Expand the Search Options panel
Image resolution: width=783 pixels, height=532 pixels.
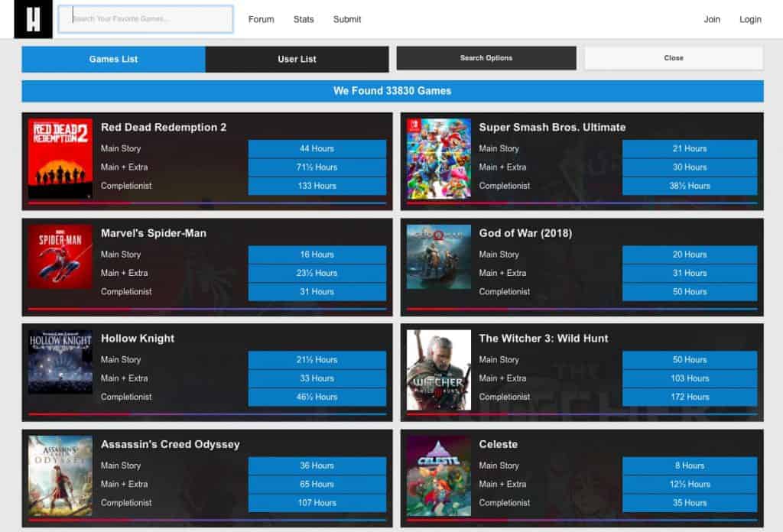[486, 58]
